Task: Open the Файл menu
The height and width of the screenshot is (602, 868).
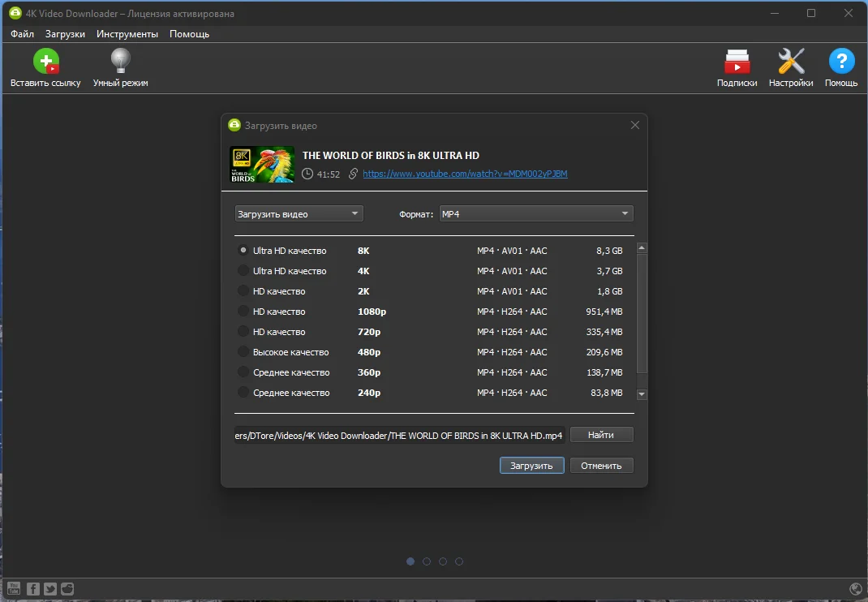Action: [22, 34]
